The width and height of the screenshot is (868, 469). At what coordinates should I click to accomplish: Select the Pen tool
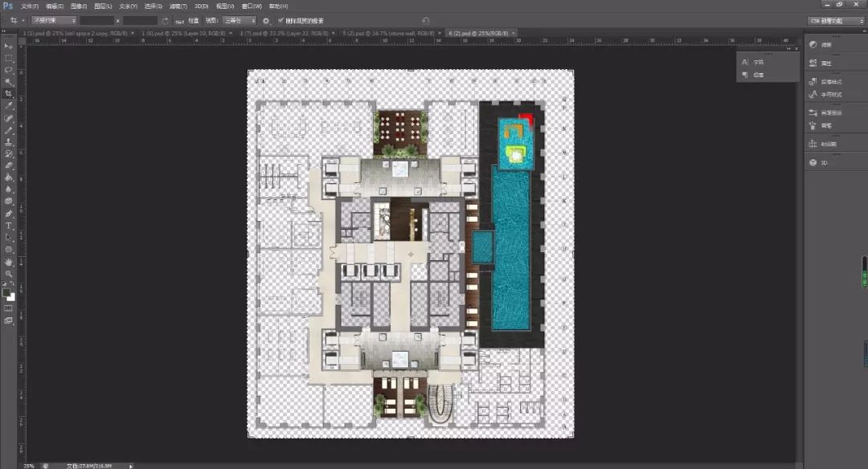point(9,214)
